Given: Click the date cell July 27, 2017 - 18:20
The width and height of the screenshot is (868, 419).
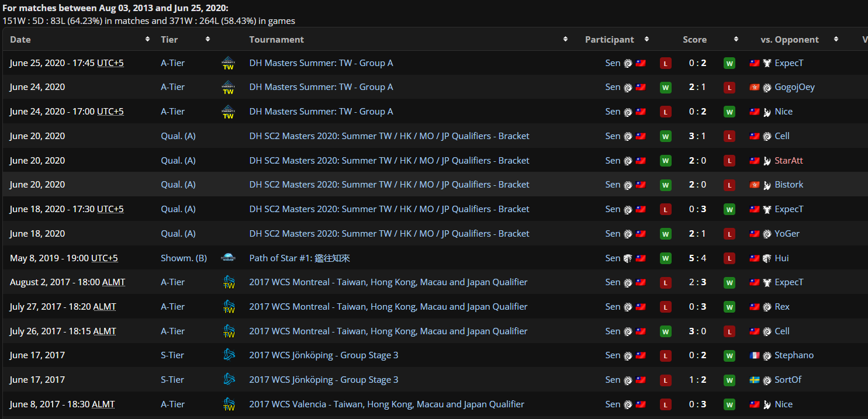Looking at the screenshot, I should [x=63, y=307].
